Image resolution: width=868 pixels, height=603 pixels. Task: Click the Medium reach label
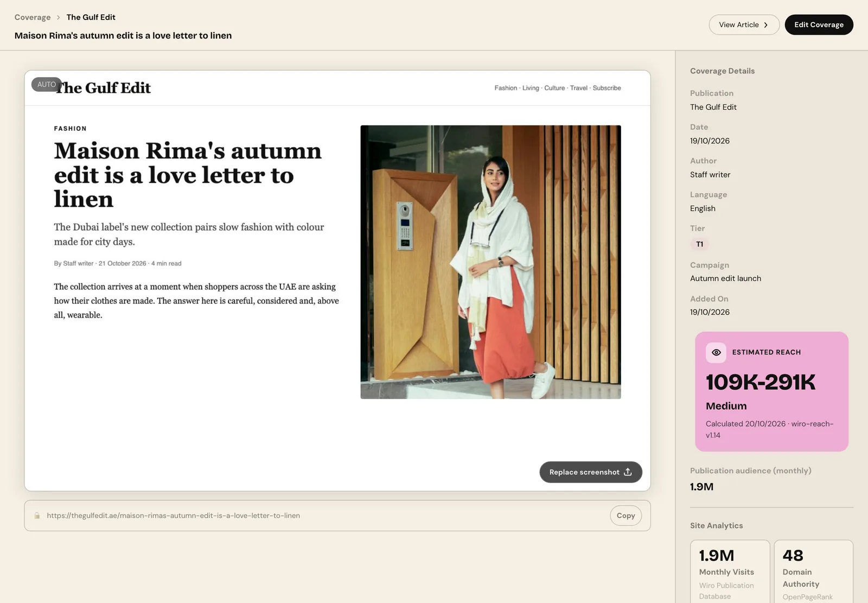point(726,406)
